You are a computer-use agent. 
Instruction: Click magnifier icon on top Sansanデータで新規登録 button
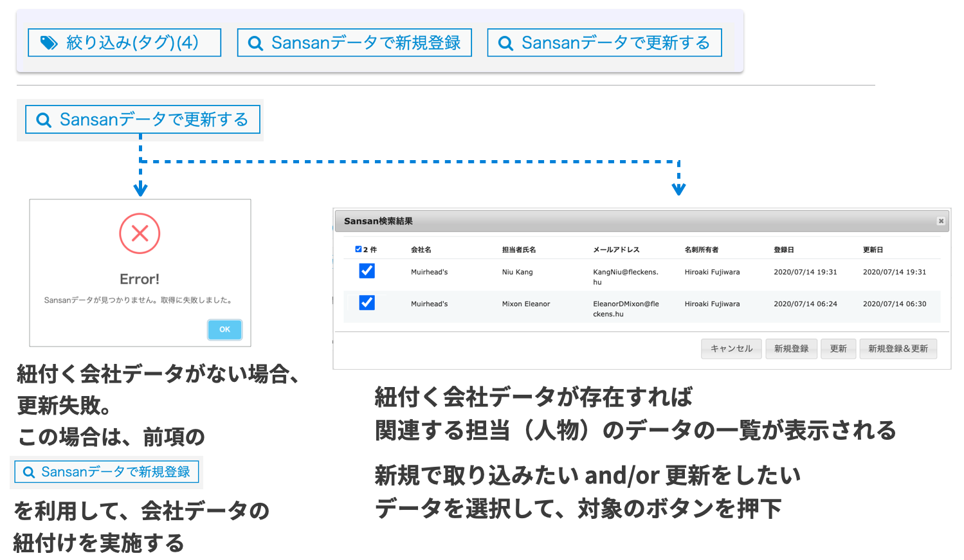[255, 43]
